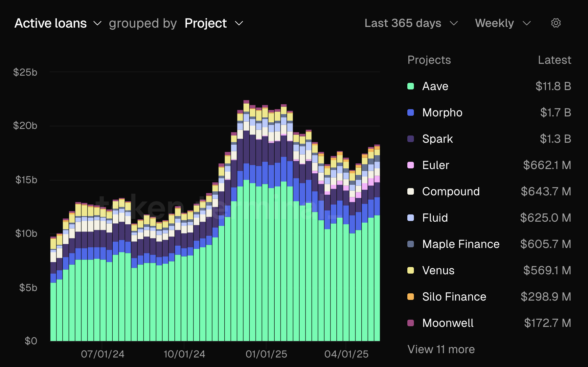Open the Last 365 days range dropdown
Viewport: 588px width, 367px height.
pyautogui.click(x=411, y=23)
